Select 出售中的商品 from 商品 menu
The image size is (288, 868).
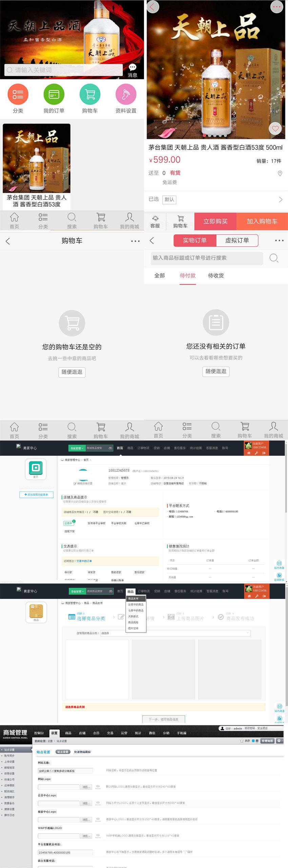pos(136,604)
